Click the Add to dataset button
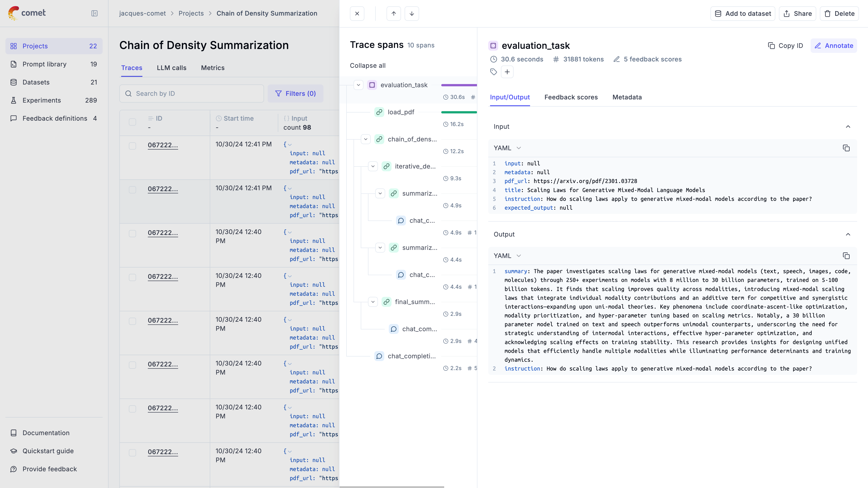This screenshot has height=488, width=868. [743, 14]
